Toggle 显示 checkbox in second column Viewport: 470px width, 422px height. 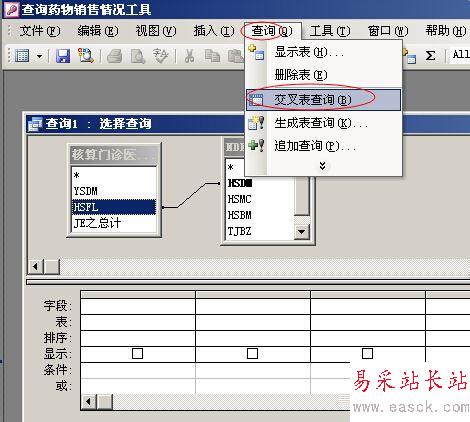252,353
